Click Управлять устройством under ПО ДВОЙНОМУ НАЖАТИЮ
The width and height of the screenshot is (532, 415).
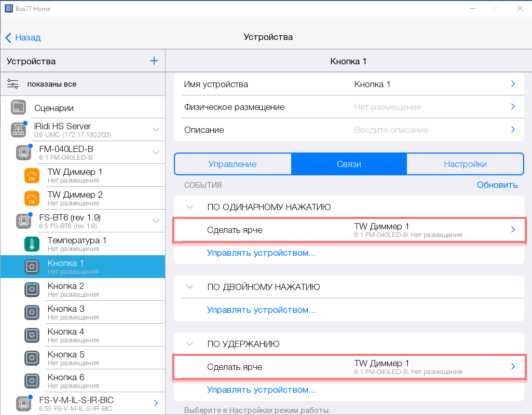pyautogui.click(x=261, y=310)
